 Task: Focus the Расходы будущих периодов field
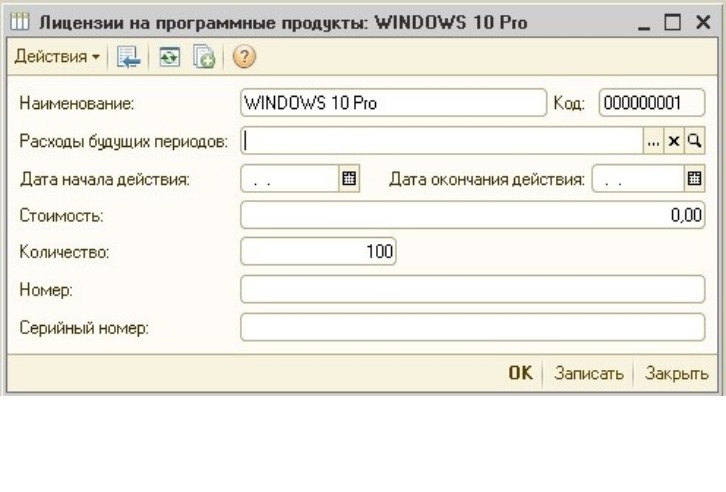pyautogui.click(x=442, y=141)
